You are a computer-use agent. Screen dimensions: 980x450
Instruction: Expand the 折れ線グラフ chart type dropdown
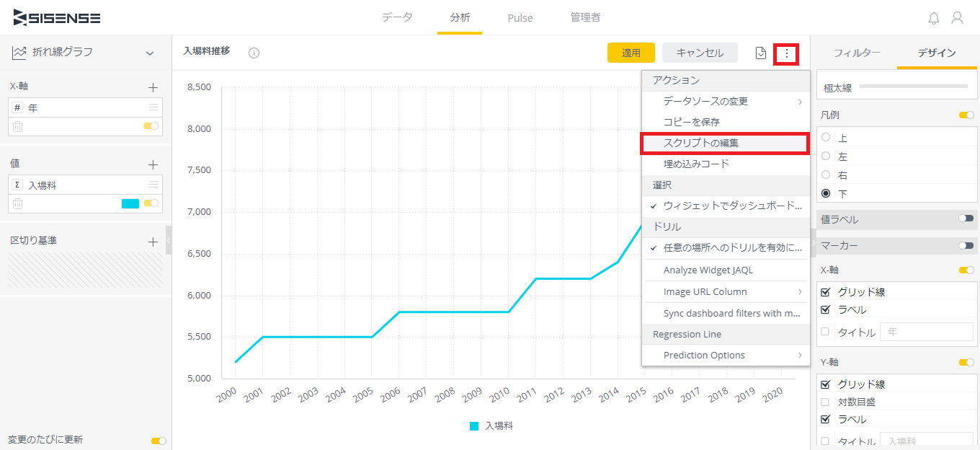click(150, 53)
